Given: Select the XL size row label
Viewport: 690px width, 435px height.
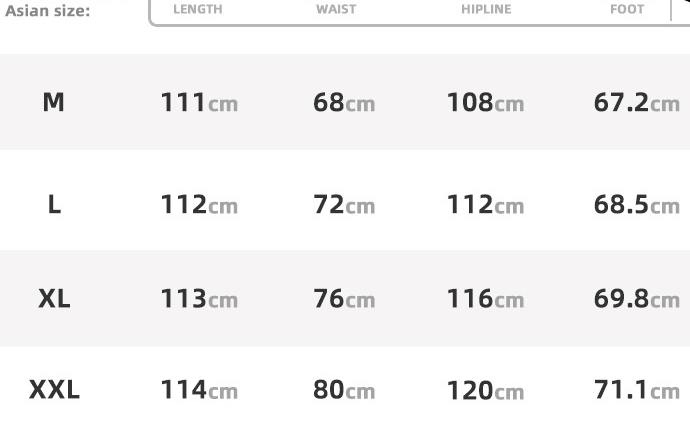Looking at the screenshot, I should pyautogui.click(x=54, y=299).
